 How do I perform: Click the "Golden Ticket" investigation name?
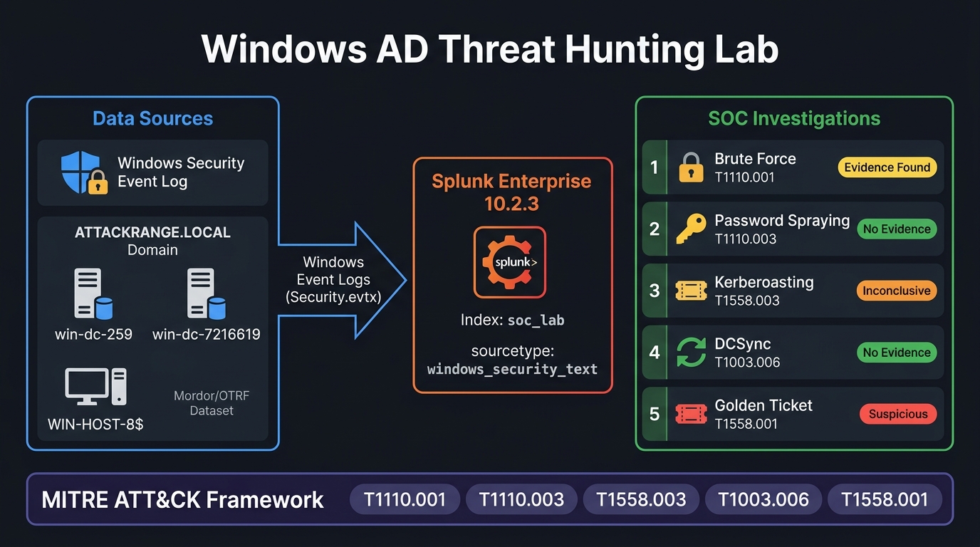(763, 405)
